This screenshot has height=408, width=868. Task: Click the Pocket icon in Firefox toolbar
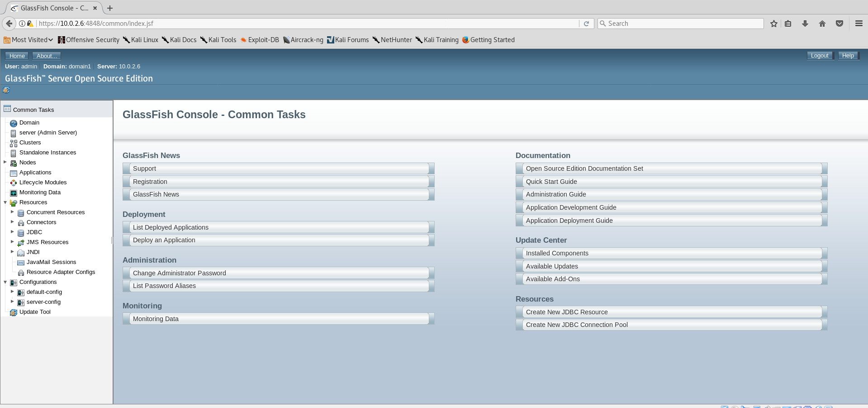[840, 24]
